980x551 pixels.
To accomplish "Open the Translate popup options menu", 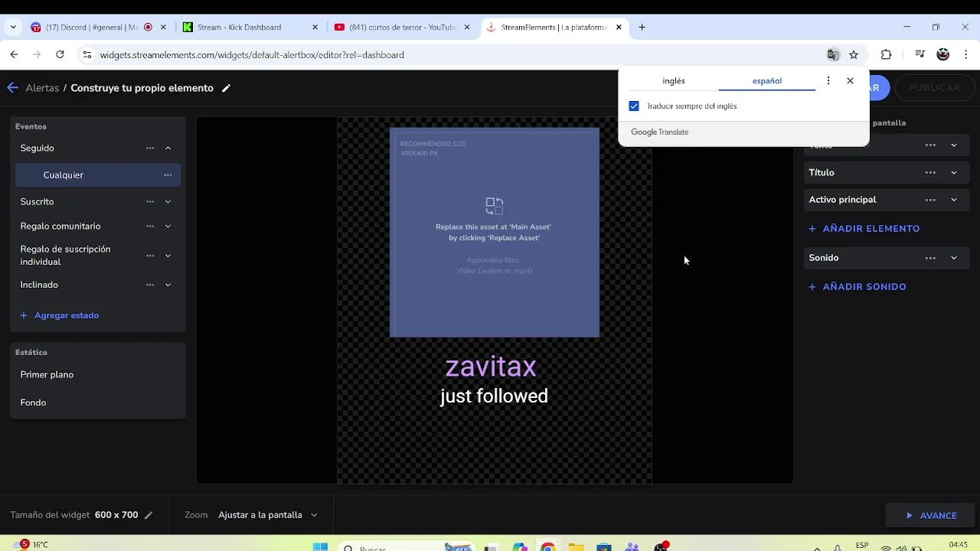I will tap(828, 80).
